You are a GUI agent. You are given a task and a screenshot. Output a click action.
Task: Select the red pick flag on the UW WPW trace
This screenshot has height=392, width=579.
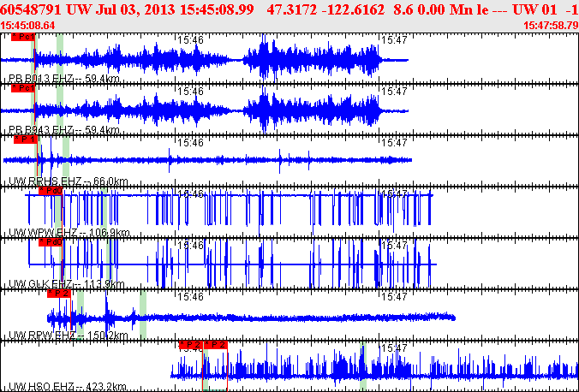point(51,191)
